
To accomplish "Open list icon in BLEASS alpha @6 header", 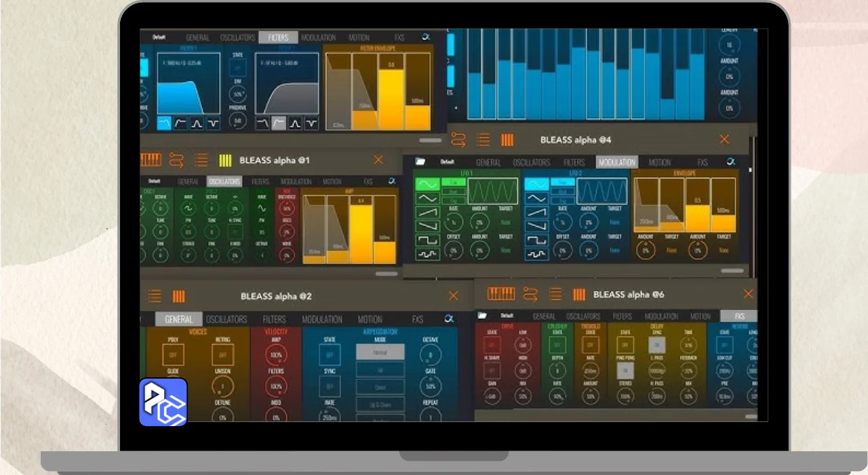I will click(555, 294).
